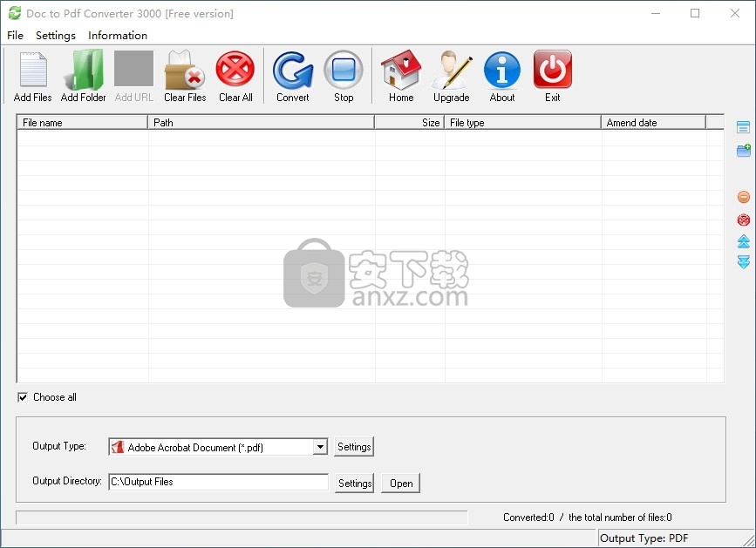Click the 'Output Type:' label

pos(58,446)
